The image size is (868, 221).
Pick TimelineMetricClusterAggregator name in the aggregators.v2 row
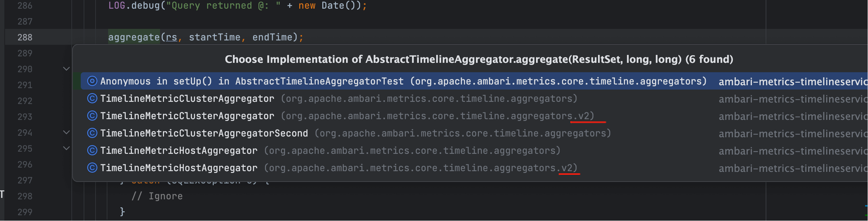click(x=187, y=116)
